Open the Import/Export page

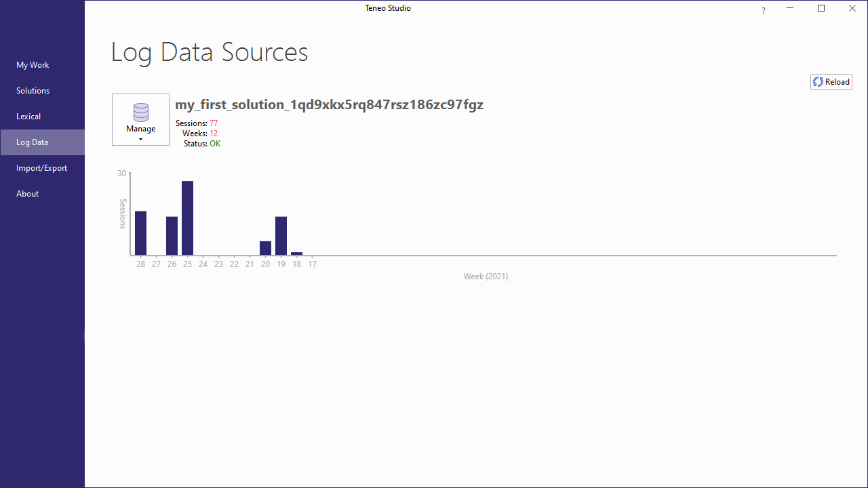(41, 168)
